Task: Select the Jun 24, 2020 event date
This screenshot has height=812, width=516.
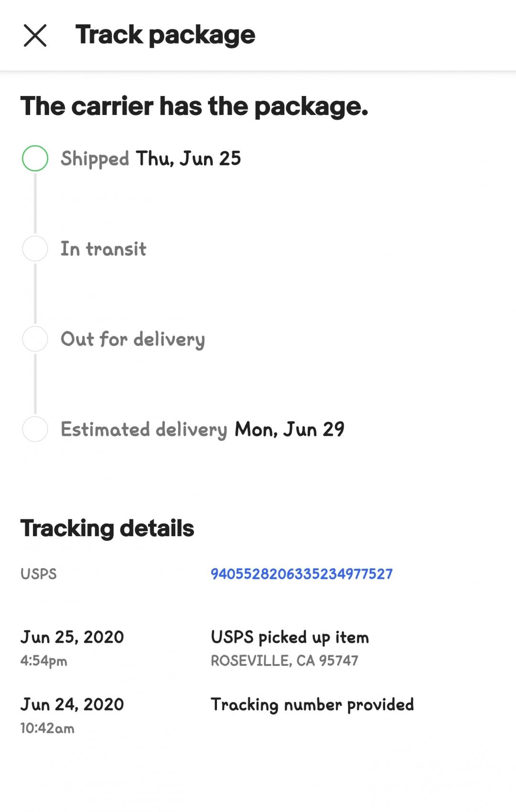Action: [x=72, y=705]
